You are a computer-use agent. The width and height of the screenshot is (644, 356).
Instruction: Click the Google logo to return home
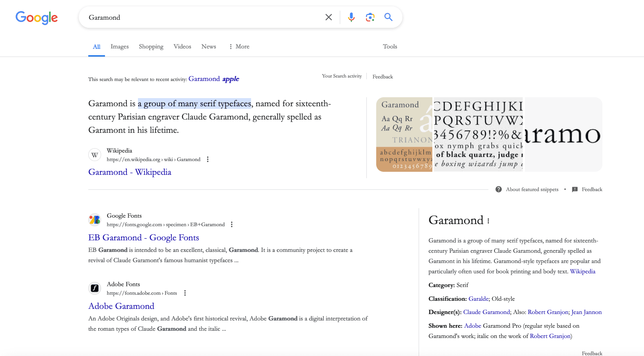click(36, 18)
